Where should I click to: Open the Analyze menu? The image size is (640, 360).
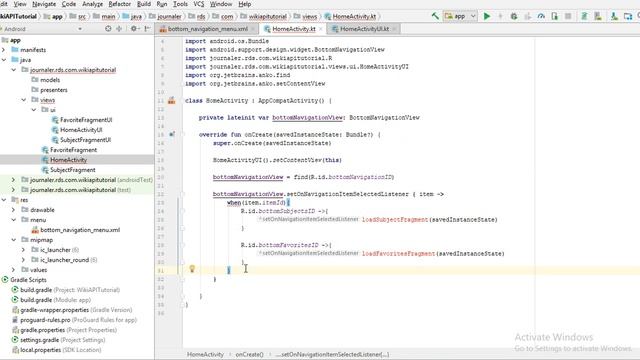93,4
